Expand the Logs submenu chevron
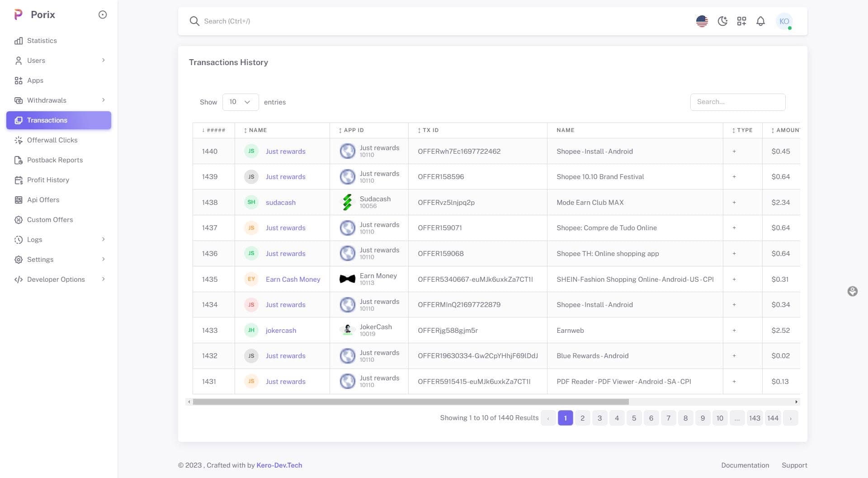The width and height of the screenshot is (868, 478). point(104,239)
